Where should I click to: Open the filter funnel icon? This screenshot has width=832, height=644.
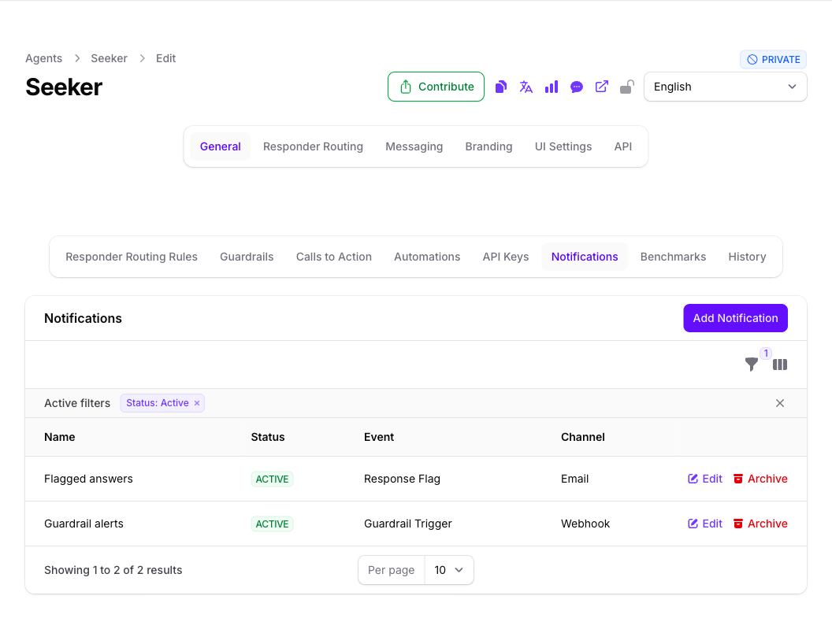(x=752, y=365)
